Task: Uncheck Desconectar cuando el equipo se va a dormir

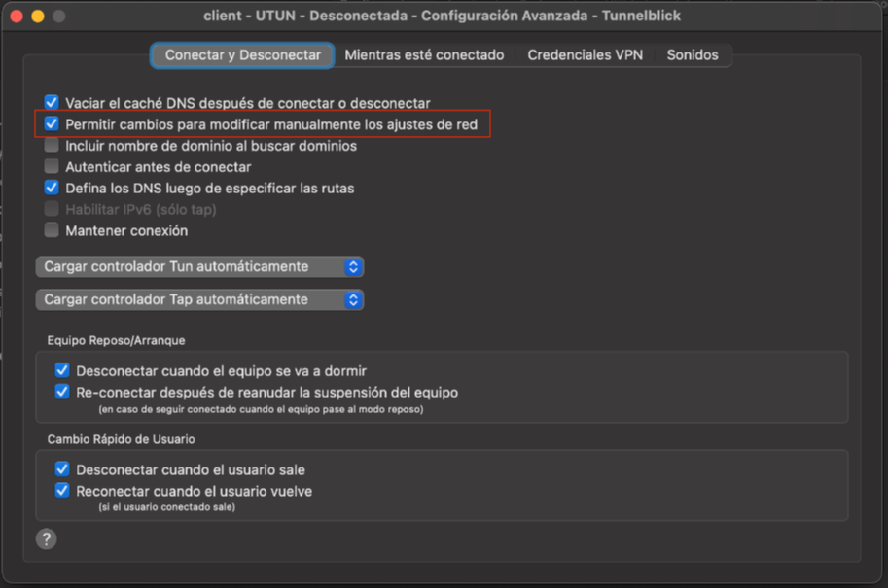Action: coord(62,371)
